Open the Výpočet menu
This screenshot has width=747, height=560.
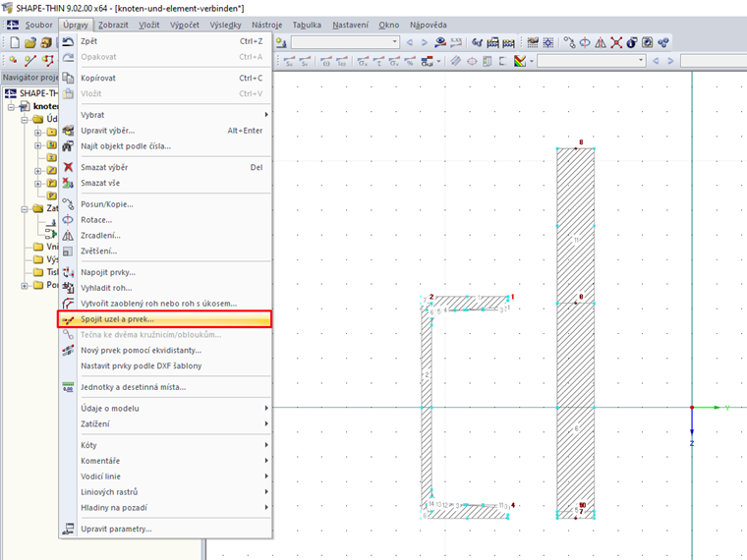[185, 25]
